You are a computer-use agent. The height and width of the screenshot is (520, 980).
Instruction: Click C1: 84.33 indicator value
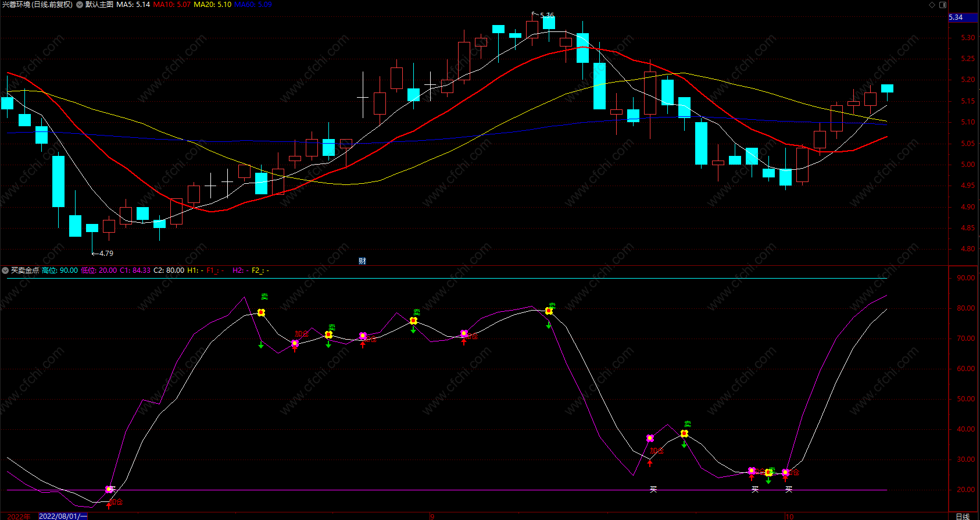pyautogui.click(x=135, y=270)
